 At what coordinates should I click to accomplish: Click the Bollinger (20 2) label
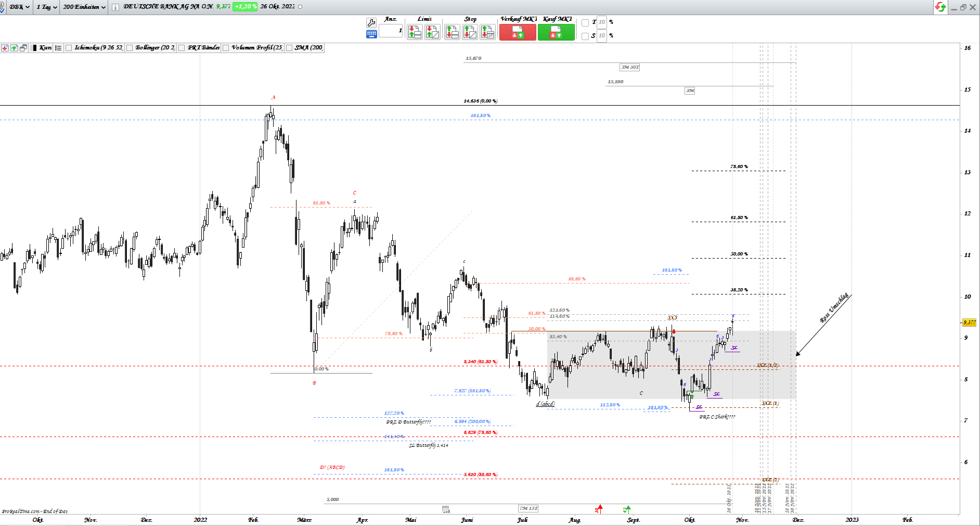155,48
